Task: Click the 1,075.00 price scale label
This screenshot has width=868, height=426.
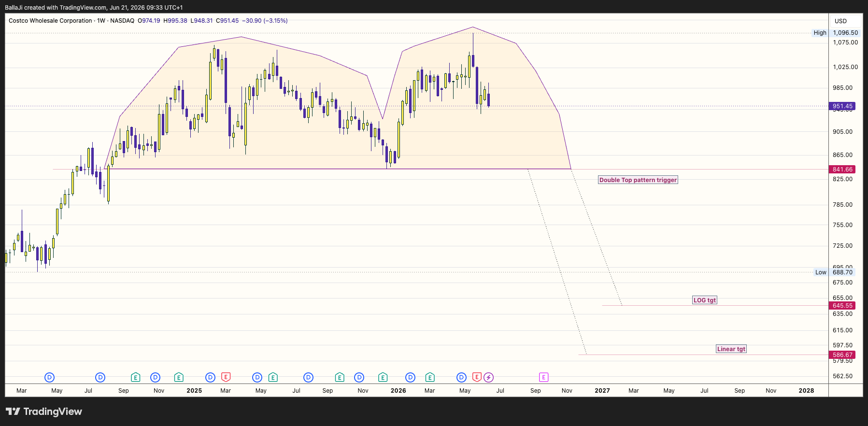Action: coord(845,43)
